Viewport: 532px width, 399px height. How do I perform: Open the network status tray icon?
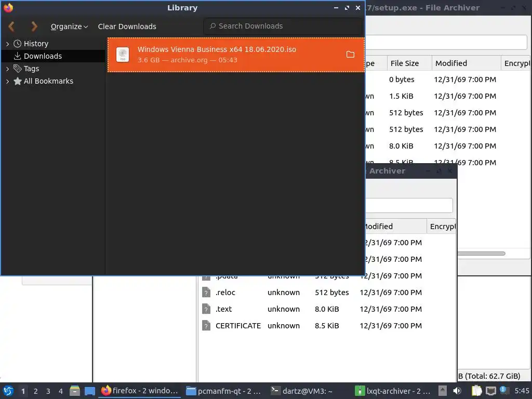(x=490, y=391)
